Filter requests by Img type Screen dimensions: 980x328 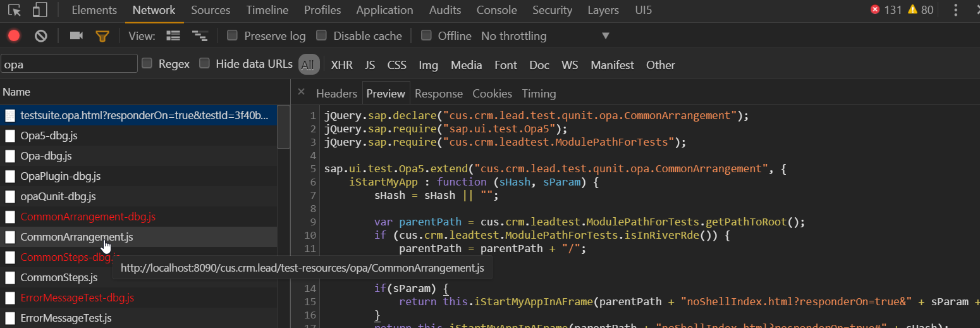click(428, 65)
